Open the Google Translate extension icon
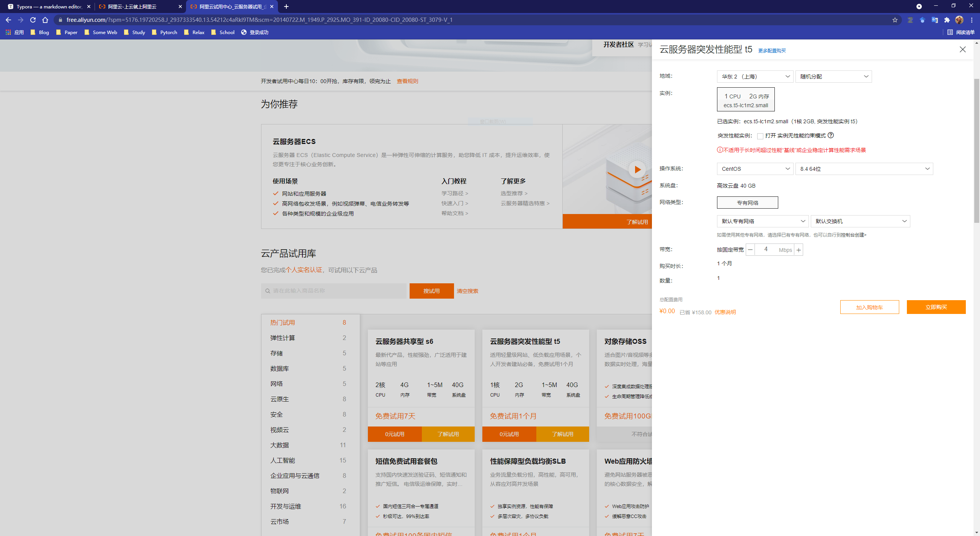The image size is (980, 536). click(935, 20)
